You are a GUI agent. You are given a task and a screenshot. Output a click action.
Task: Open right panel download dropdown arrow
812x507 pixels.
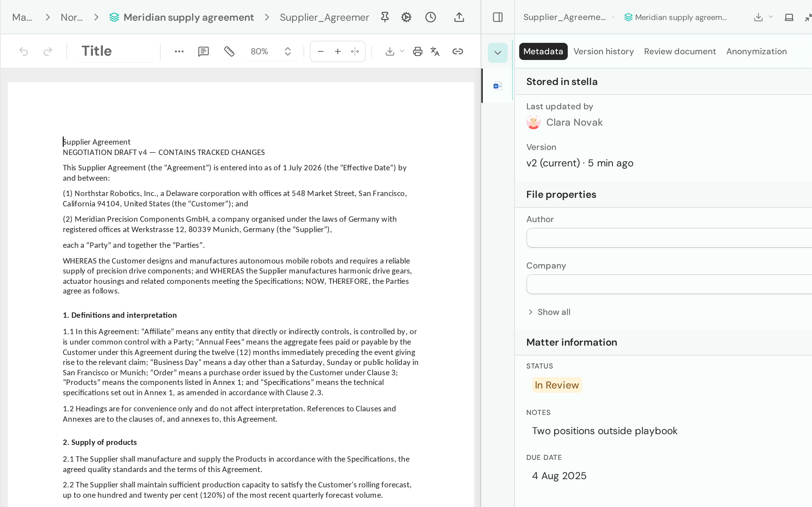pyautogui.click(x=771, y=17)
